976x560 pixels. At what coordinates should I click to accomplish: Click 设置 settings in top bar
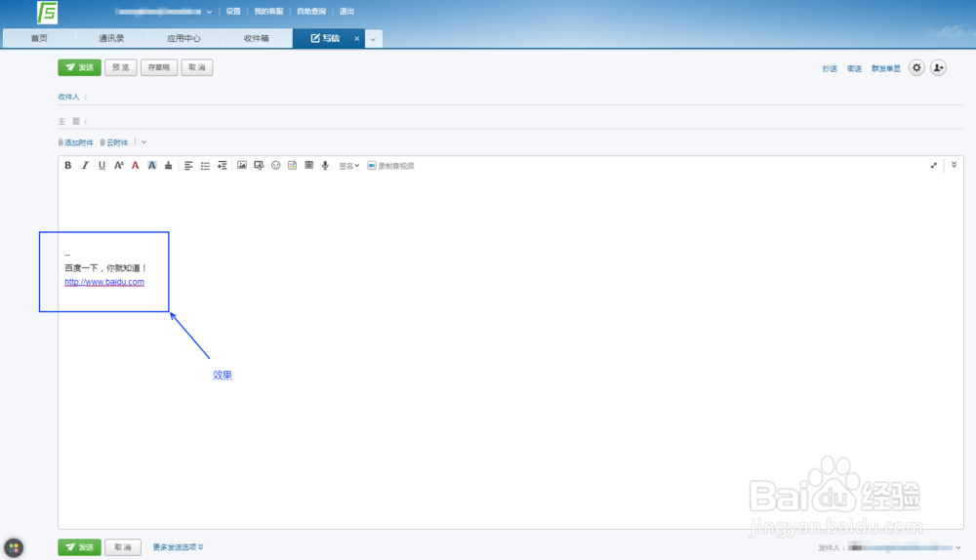tap(233, 11)
